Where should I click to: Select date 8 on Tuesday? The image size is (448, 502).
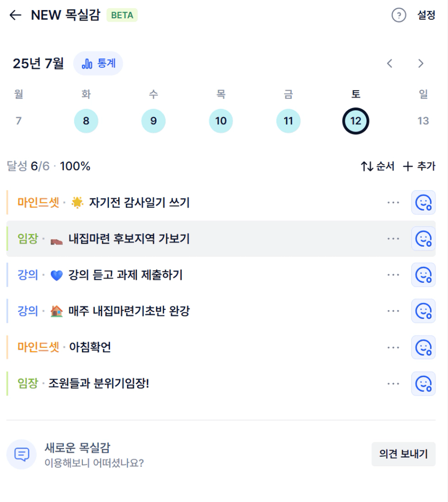pyautogui.click(x=86, y=121)
